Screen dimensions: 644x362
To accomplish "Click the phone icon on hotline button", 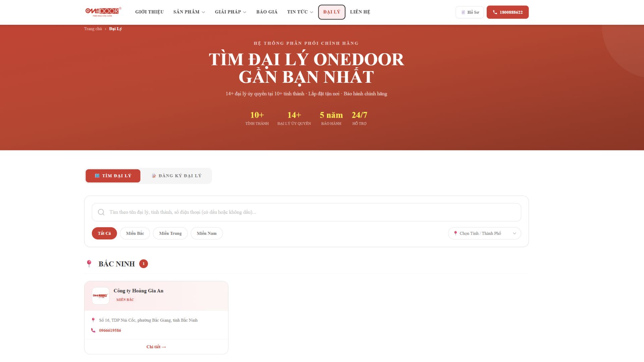I will 495,12.
